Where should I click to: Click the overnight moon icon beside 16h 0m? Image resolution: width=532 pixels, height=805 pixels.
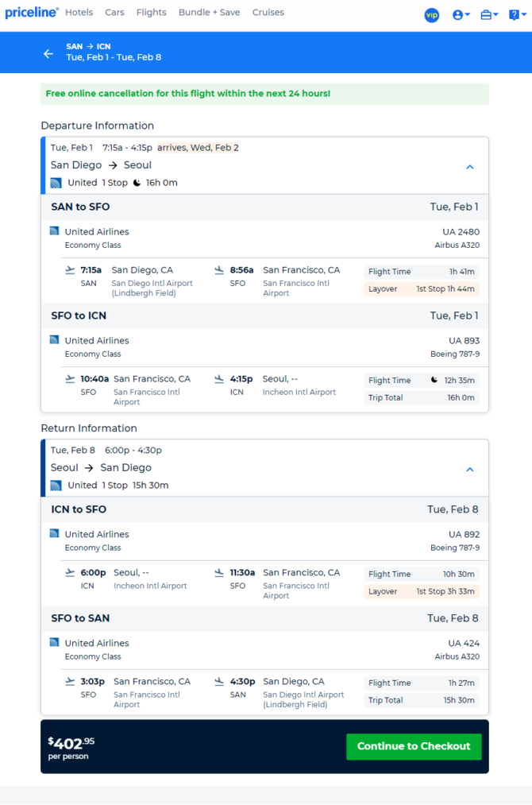(x=137, y=183)
